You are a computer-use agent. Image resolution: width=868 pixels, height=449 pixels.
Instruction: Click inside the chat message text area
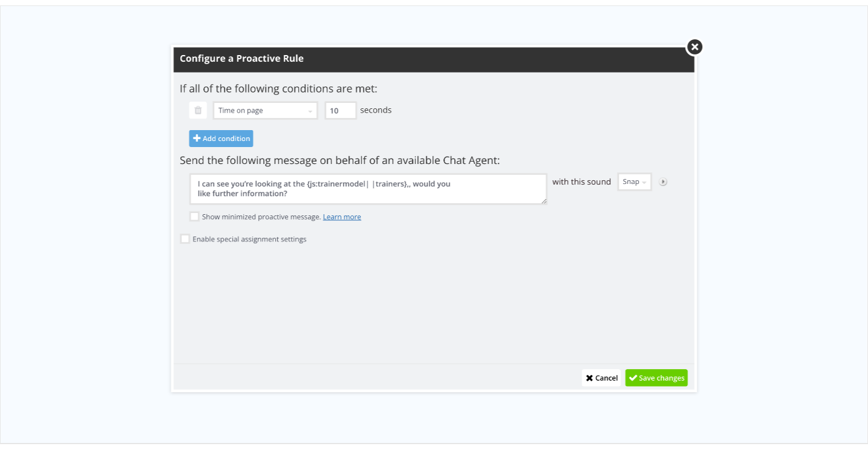pos(368,189)
